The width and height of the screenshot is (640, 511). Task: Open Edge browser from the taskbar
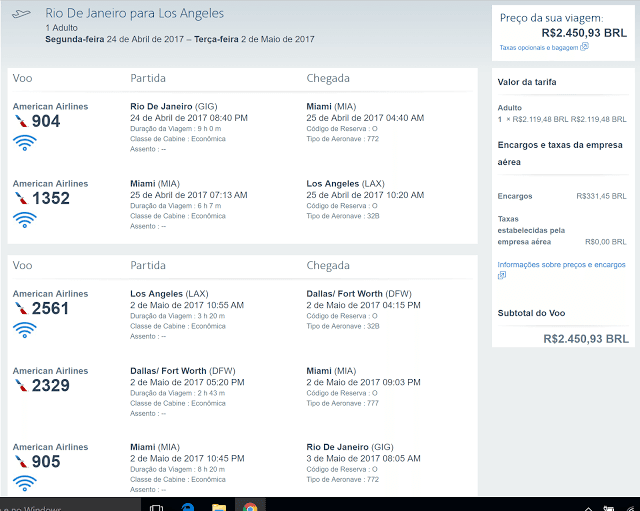[x=188, y=507]
